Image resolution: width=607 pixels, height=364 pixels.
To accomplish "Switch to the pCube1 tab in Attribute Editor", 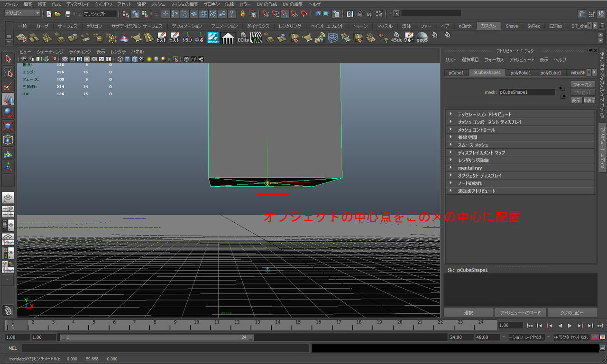I will click(x=456, y=73).
